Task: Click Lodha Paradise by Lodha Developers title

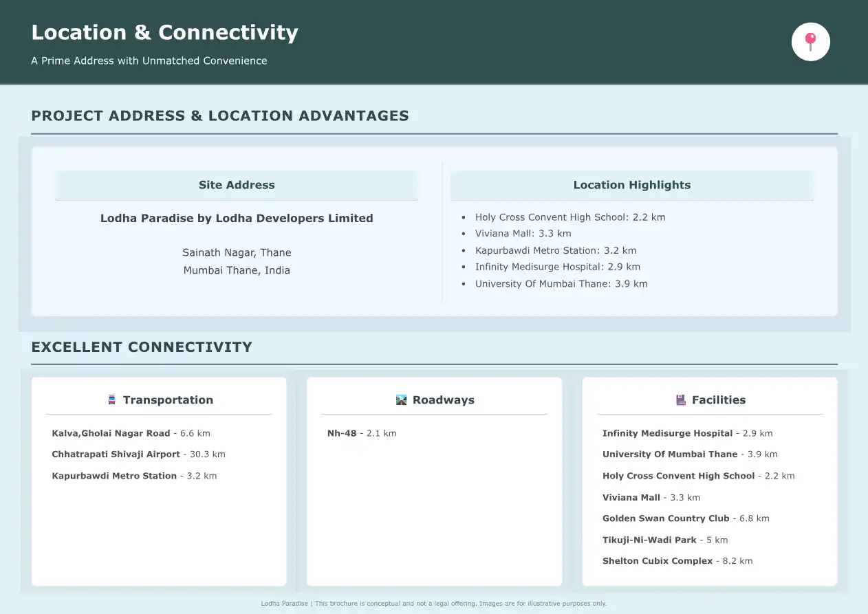Action: (236, 219)
